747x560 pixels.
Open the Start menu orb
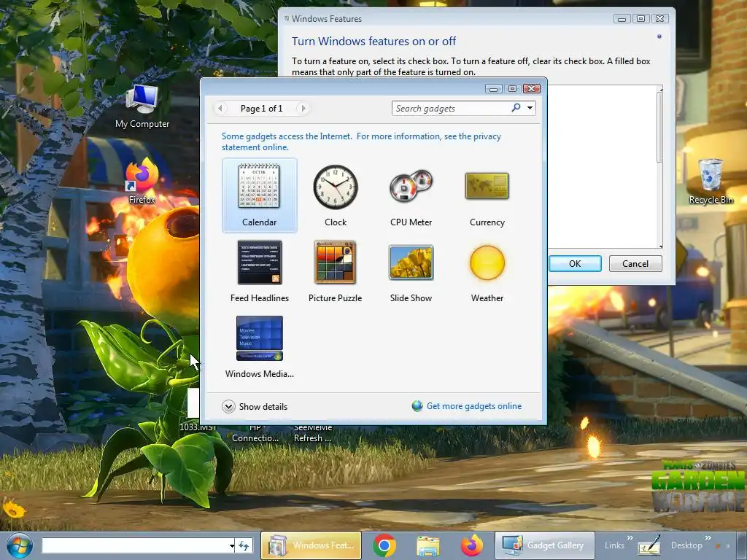point(19,545)
